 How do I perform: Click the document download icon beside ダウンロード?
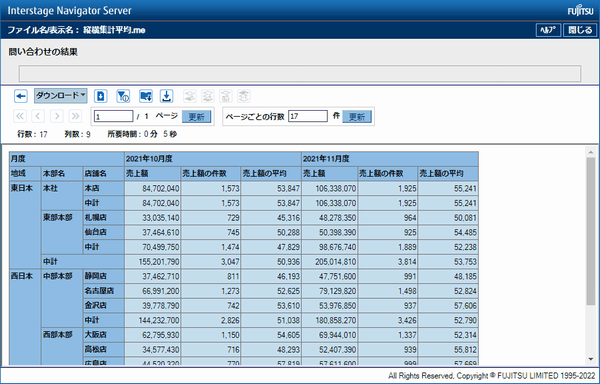101,96
